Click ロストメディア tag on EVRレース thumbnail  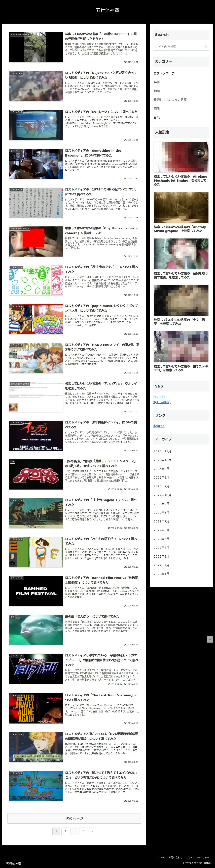point(16,112)
